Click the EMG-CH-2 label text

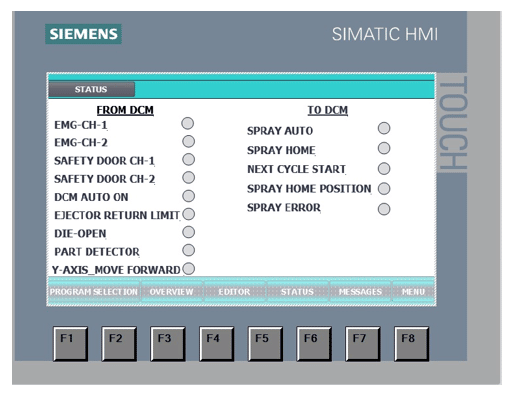pyautogui.click(x=81, y=143)
